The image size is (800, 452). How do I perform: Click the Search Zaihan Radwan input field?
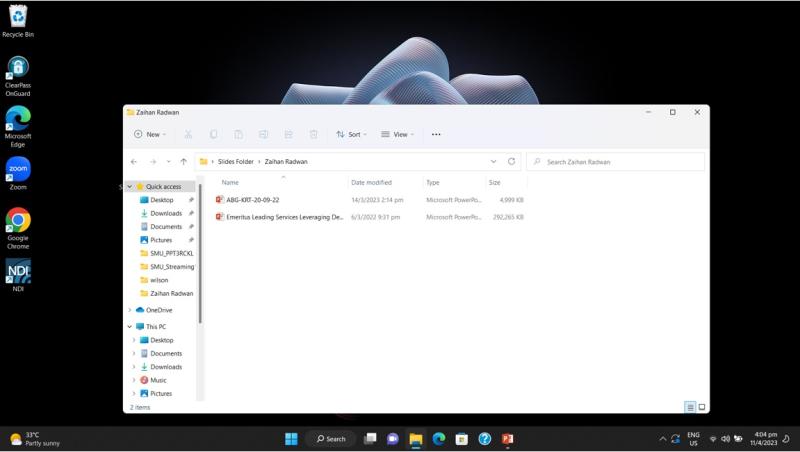coord(620,161)
